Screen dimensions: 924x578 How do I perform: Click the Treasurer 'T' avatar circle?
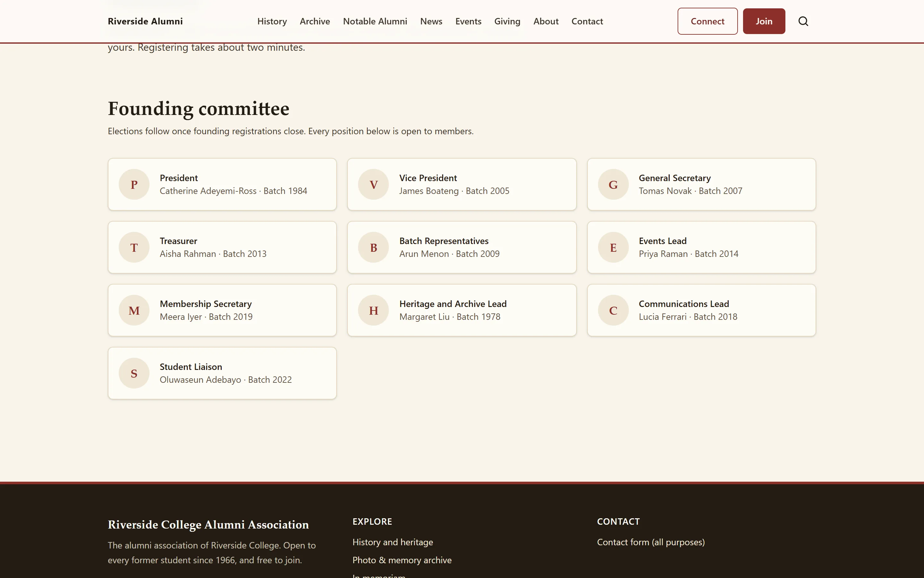pos(134,247)
